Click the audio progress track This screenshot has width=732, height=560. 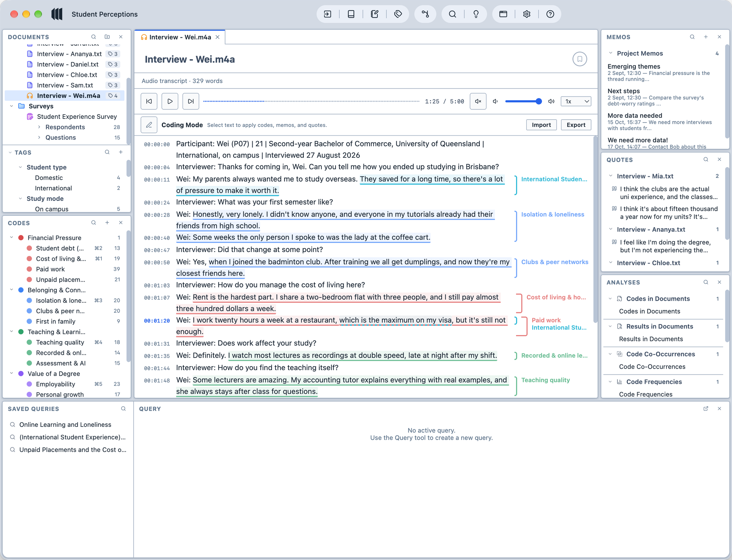[x=311, y=101]
